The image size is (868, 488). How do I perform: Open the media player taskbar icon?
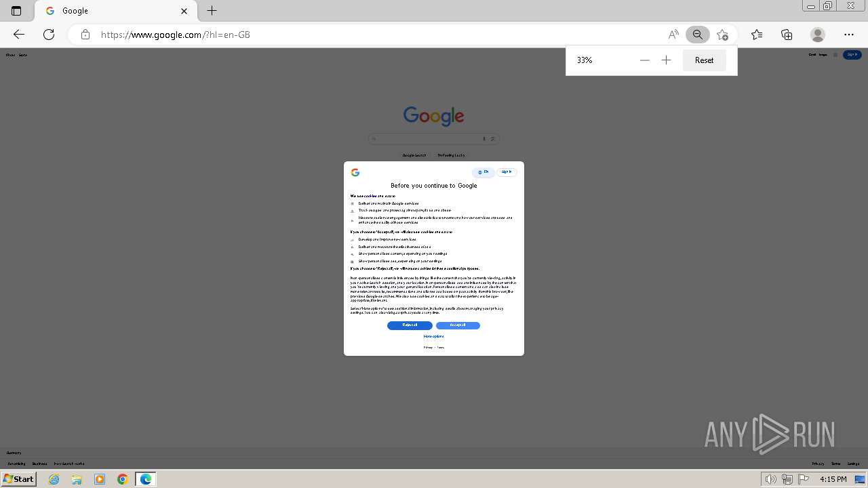tap(100, 479)
